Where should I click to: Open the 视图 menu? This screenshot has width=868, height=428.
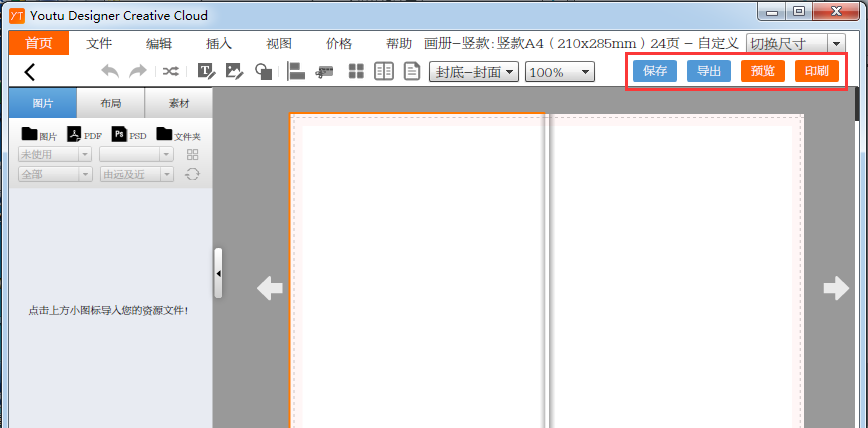tap(278, 44)
